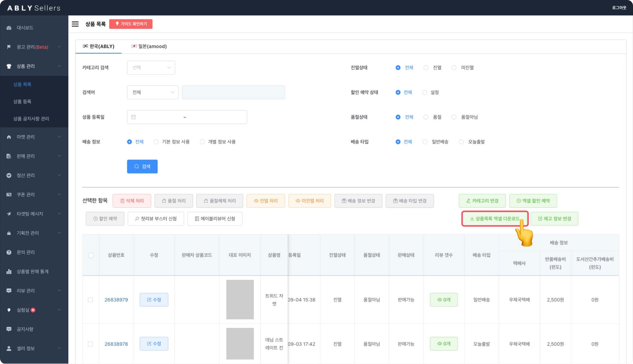This screenshot has height=364, width=633.
Task: Click the blue 검색 button
Action: point(142,167)
